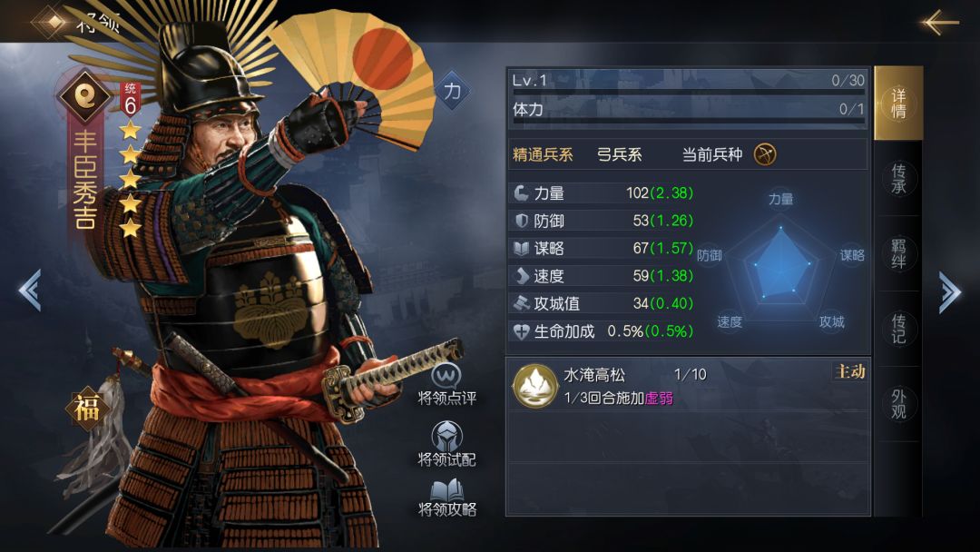Open the 羁绊 tab
980x552 pixels.
point(898,254)
